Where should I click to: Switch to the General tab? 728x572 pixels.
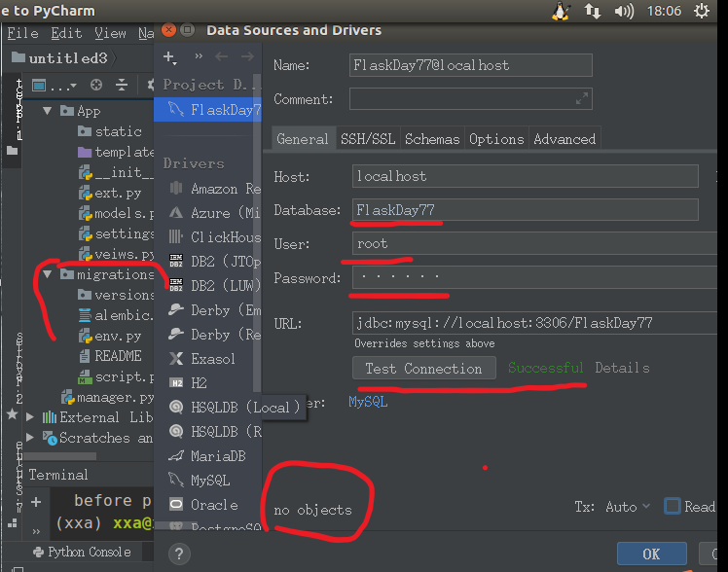tap(303, 139)
